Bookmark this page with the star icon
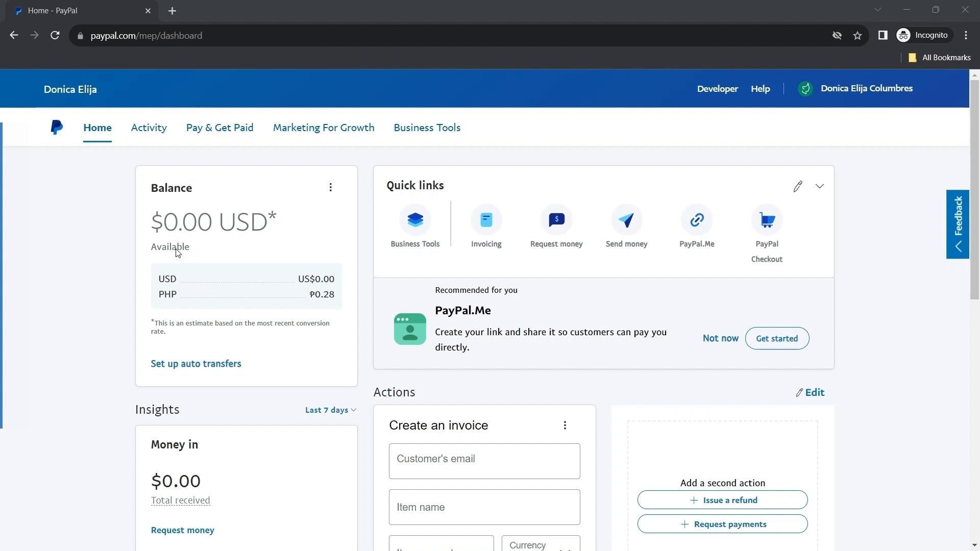 (x=857, y=36)
